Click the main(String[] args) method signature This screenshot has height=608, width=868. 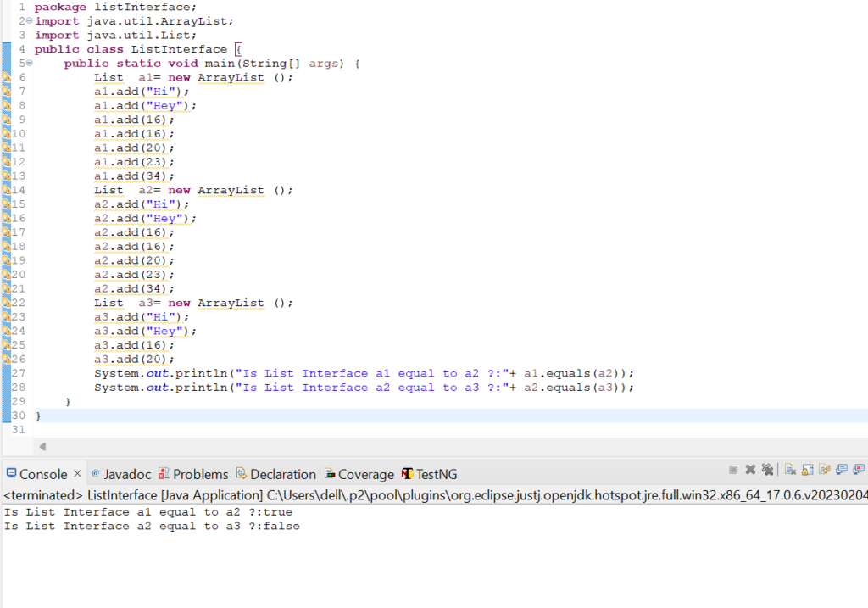[212, 63]
